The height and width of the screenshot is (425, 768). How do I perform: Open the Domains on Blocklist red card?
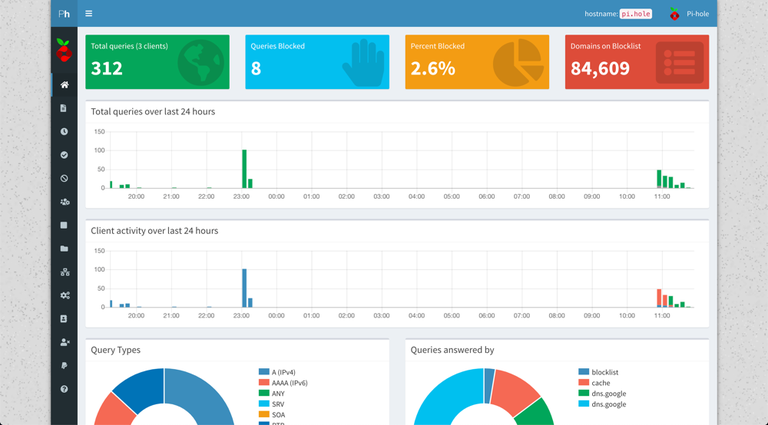[x=636, y=62]
